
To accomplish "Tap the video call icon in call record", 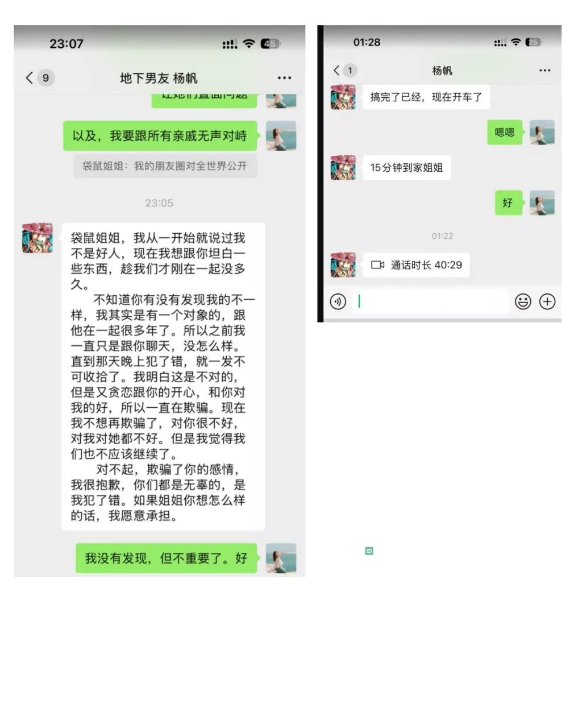I will click(x=377, y=265).
